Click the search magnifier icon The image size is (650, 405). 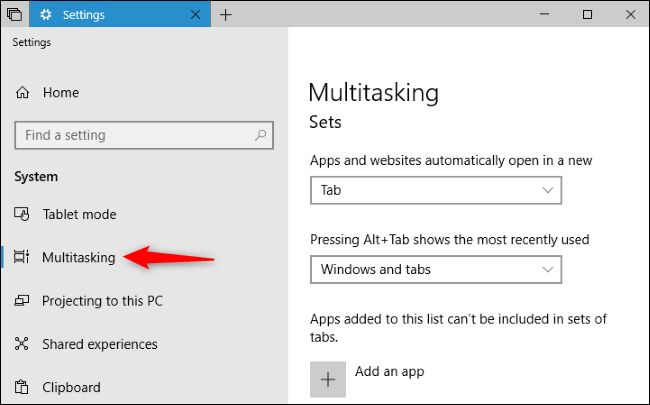pyautogui.click(x=260, y=135)
